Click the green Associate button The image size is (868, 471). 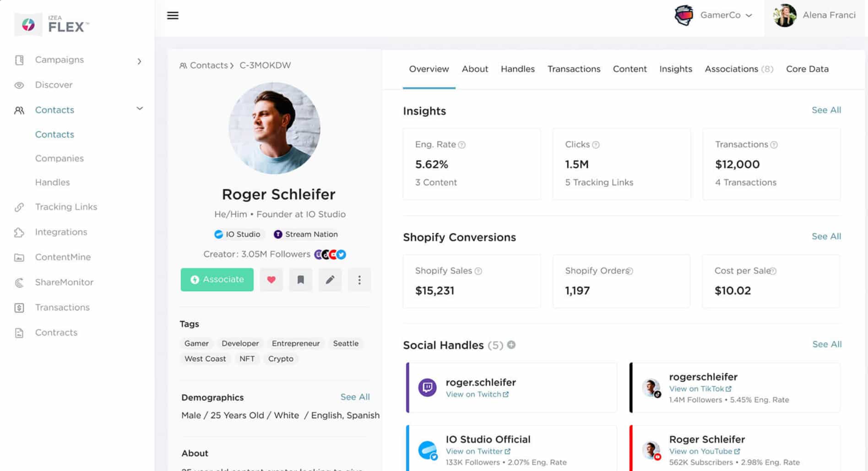[x=217, y=279]
